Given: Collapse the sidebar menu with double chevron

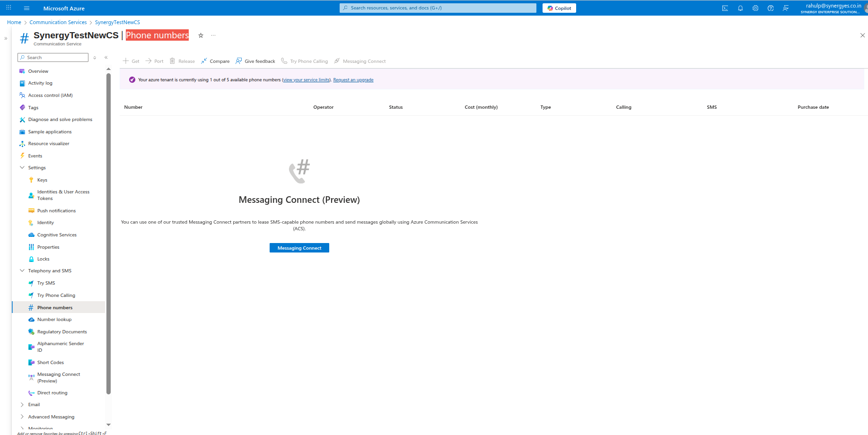Looking at the screenshot, I should click(106, 57).
